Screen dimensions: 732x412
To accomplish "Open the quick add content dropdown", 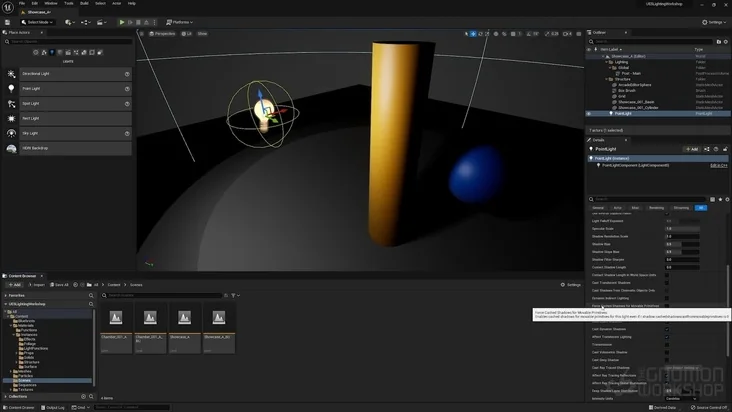I will point(70,22).
